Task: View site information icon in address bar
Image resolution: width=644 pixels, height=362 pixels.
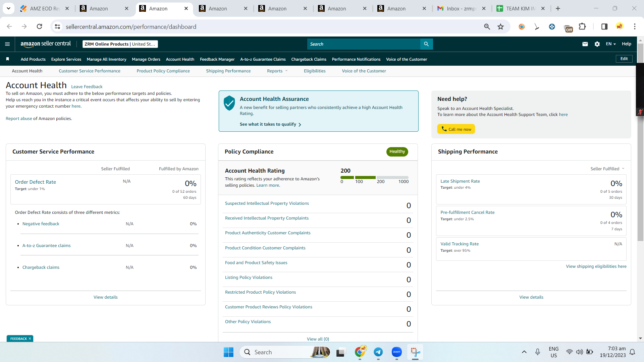Action: (58, 26)
